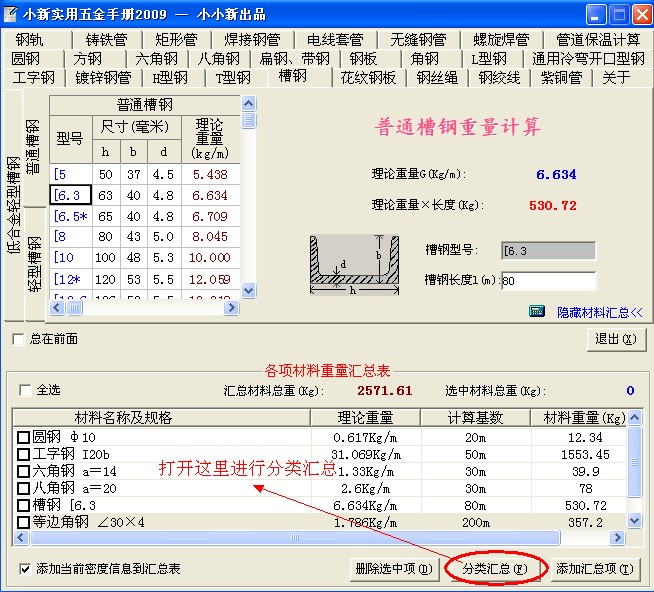Tick the checkbox for 槽钢 [6.3 row
This screenshot has height=592, width=654.
(x=23, y=505)
